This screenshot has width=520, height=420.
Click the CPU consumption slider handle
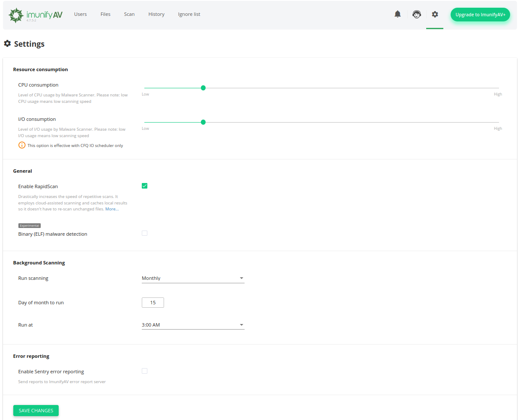tap(203, 88)
